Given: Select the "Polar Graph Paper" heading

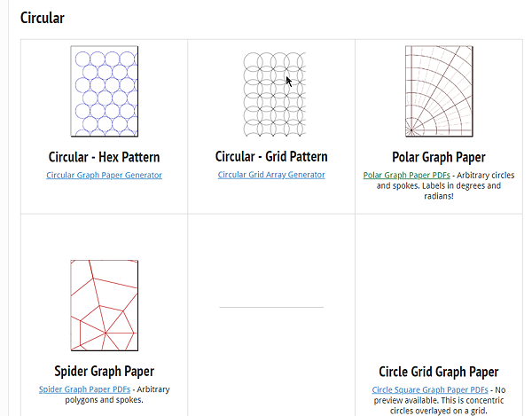Looking at the screenshot, I should point(439,157).
